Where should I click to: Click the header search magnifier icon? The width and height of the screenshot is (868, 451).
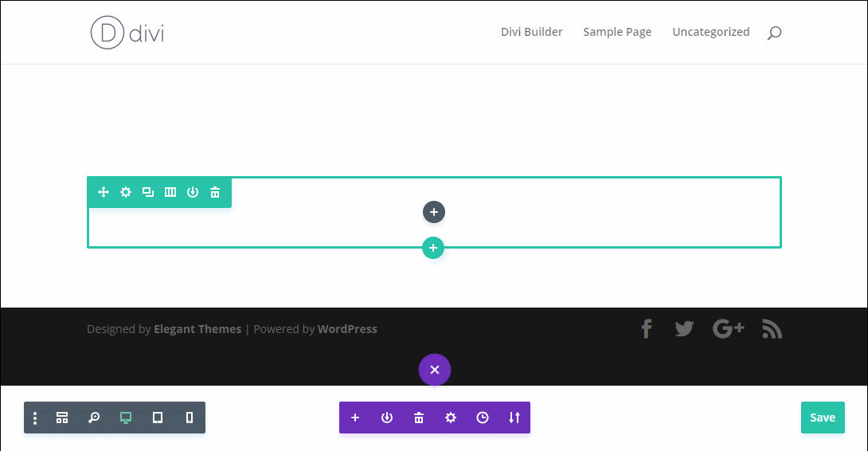point(774,33)
